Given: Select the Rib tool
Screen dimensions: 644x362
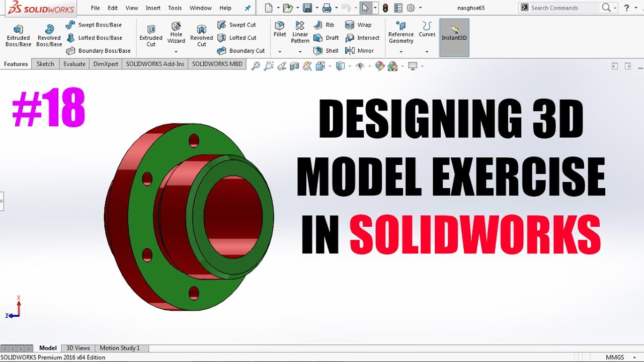Looking at the screenshot, I should coord(324,25).
